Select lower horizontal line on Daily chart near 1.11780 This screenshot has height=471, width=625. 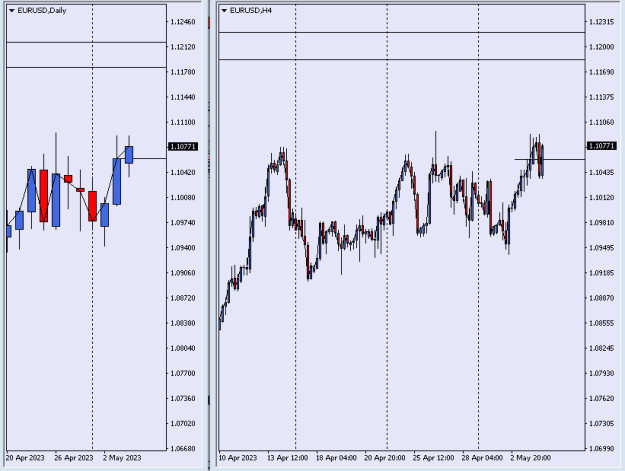[86, 68]
